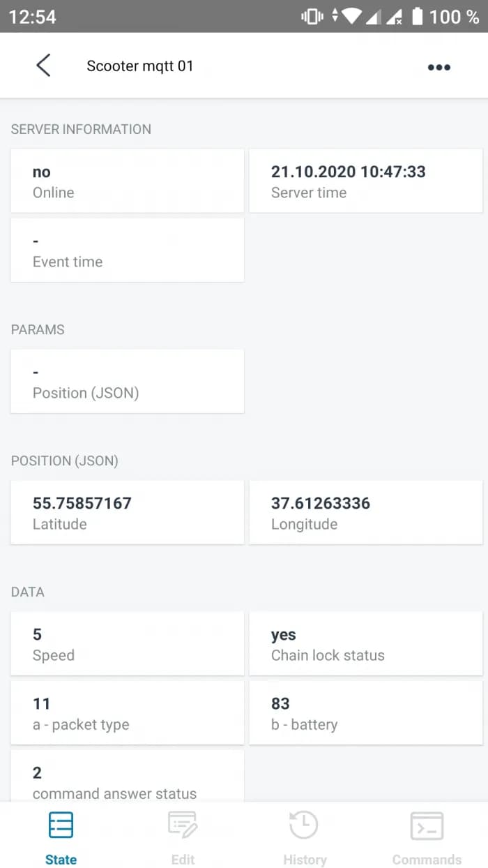Select the Server time card
This screenshot has height=868, width=488.
click(x=366, y=181)
